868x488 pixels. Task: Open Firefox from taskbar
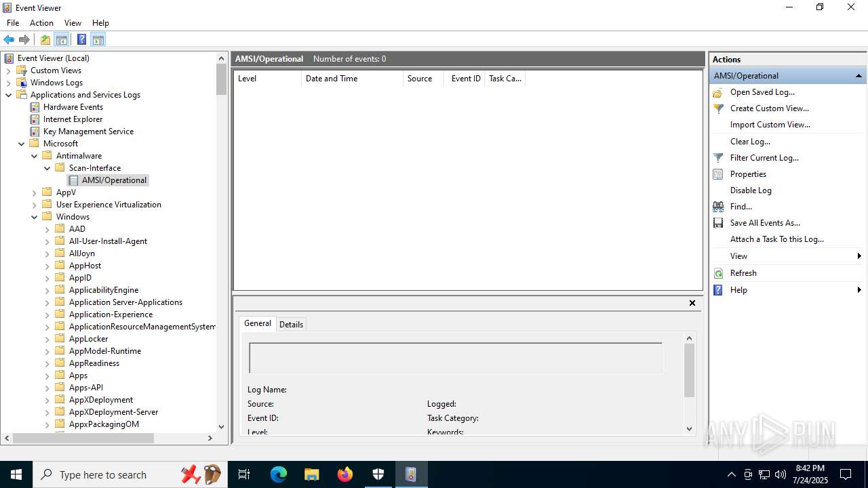click(345, 474)
